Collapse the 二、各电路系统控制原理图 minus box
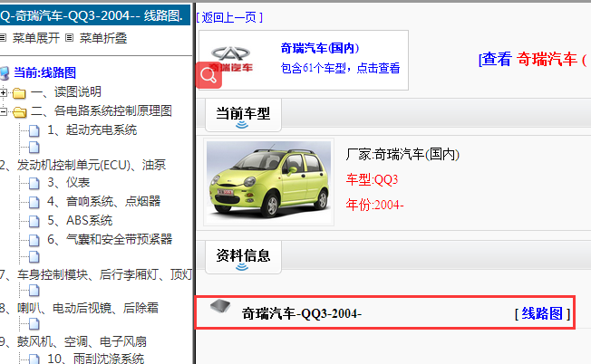Screen dimensions: 591x364 coord(4,111)
